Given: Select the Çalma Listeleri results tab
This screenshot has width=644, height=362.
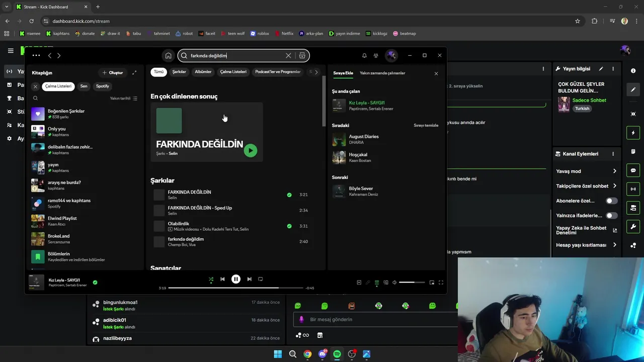Looking at the screenshot, I should point(233,72).
